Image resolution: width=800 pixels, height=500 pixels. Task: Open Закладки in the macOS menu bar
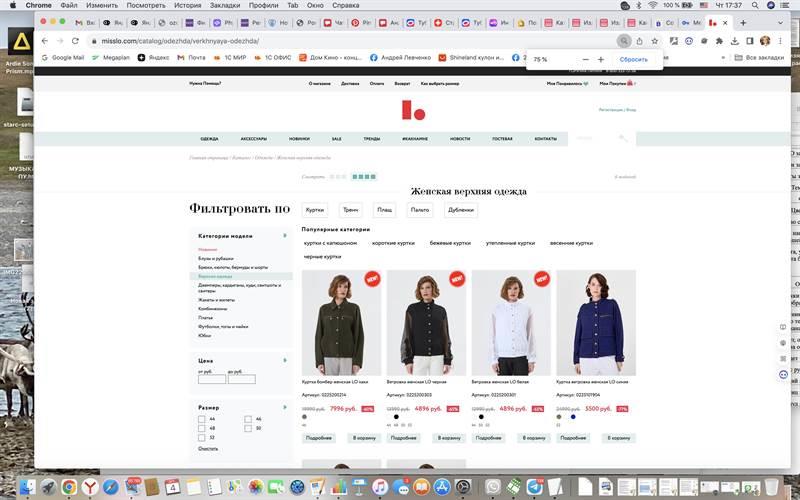[224, 5]
